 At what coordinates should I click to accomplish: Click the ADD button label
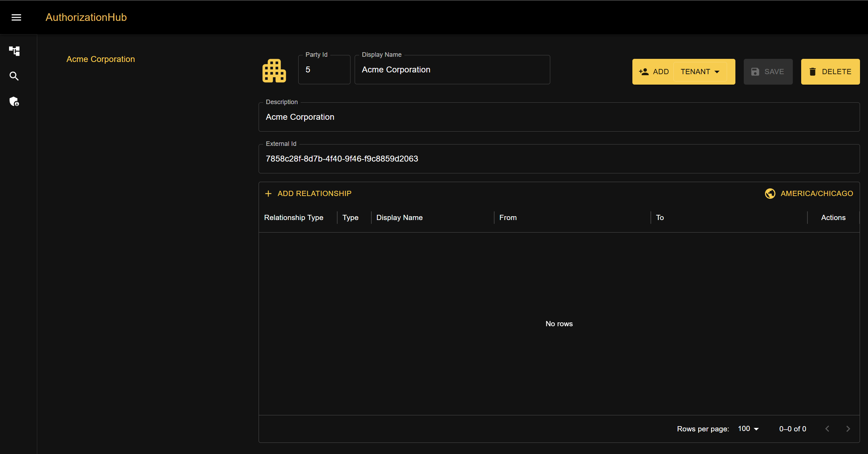pyautogui.click(x=661, y=72)
